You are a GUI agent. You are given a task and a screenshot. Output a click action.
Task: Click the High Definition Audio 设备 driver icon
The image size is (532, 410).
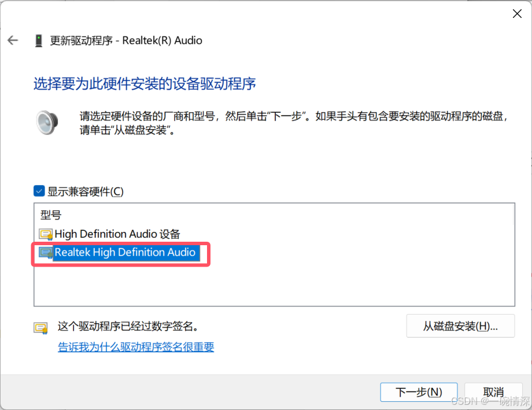tap(46, 234)
